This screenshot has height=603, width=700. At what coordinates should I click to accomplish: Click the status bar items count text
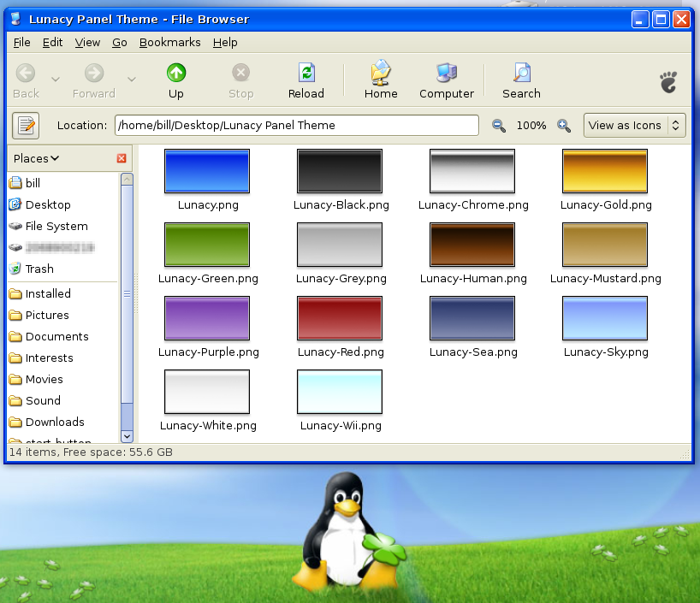point(91,452)
